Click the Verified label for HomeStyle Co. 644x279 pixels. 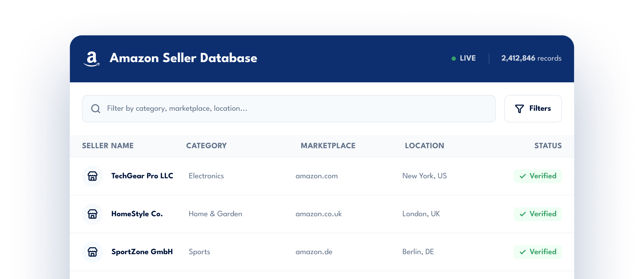(543, 214)
